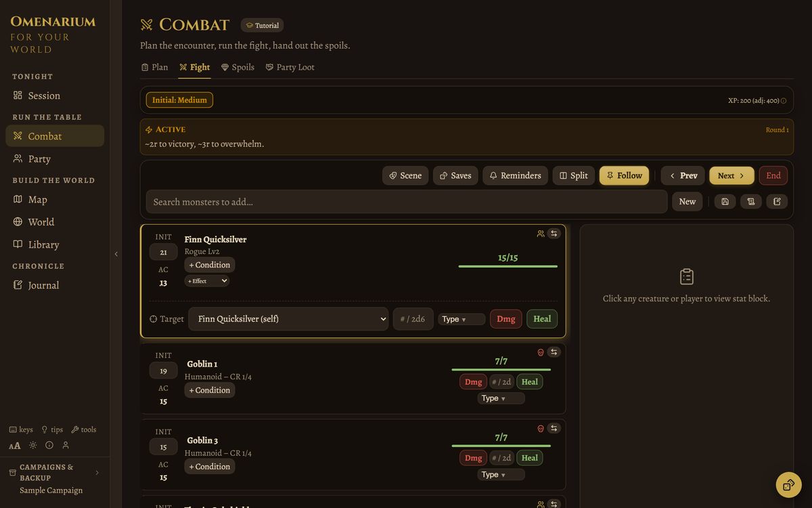This screenshot has height=508, width=812.
Task: Click Goblin 1's swap arrows icon
Action: (554, 352)
